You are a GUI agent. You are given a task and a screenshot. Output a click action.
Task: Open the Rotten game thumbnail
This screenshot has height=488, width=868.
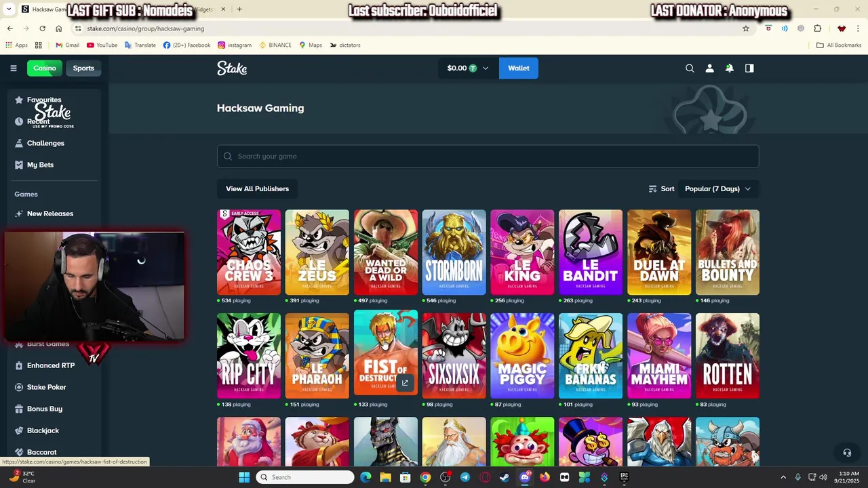coord(728,356)
